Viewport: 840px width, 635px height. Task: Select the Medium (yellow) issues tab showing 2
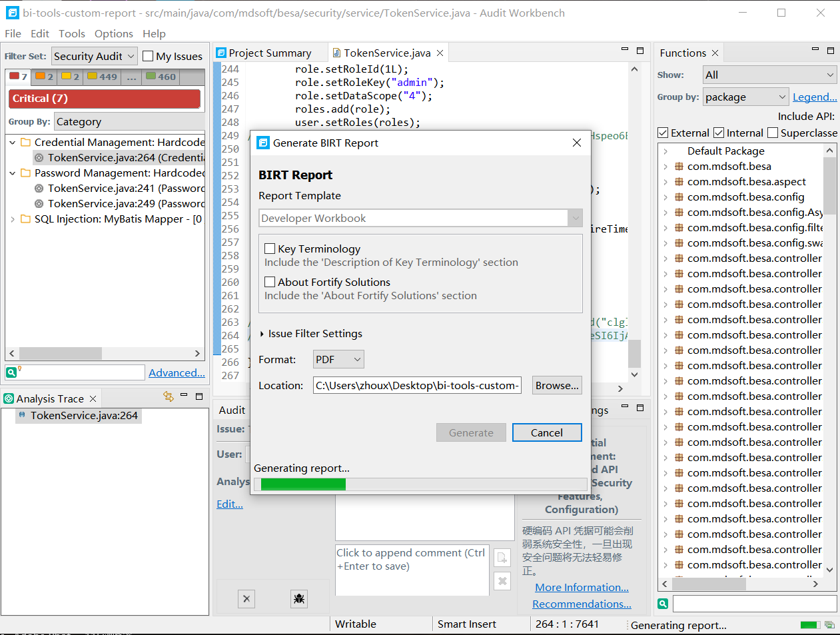[71, 77]
